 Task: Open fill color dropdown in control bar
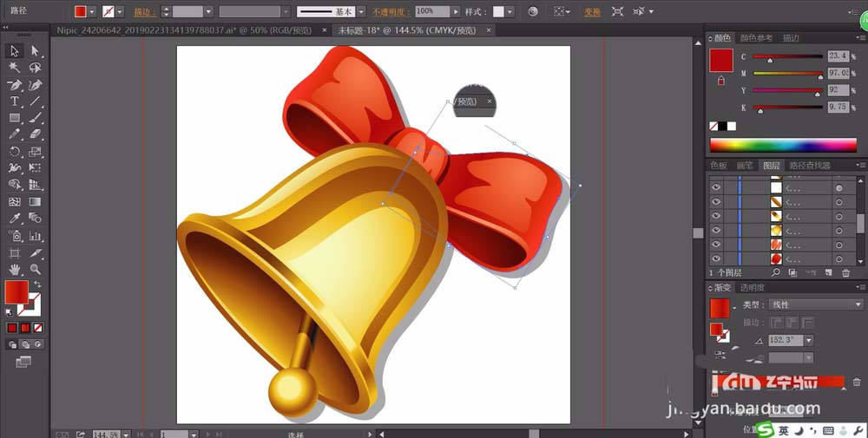[92, 11]
